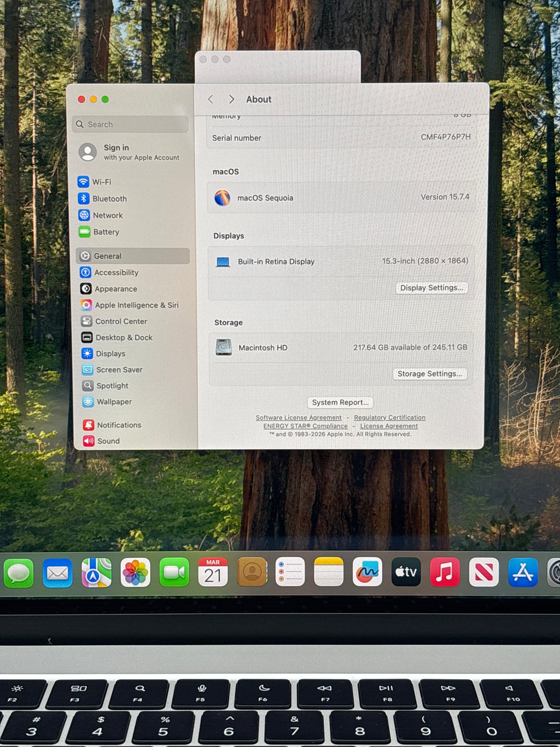Screen dimensions: 560x747
Task: Open Freeform from the Dock
Action: click(x=367, y=572)
